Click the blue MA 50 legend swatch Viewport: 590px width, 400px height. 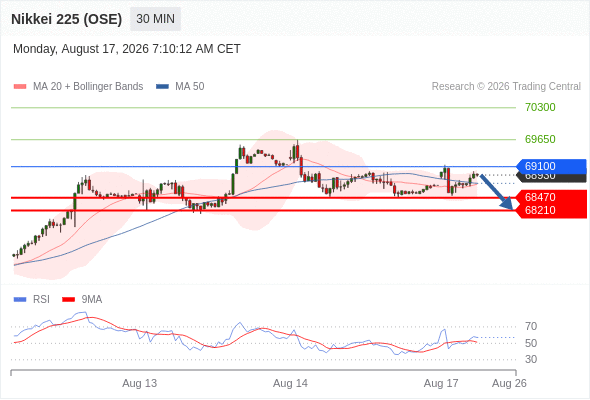(162, 87)
